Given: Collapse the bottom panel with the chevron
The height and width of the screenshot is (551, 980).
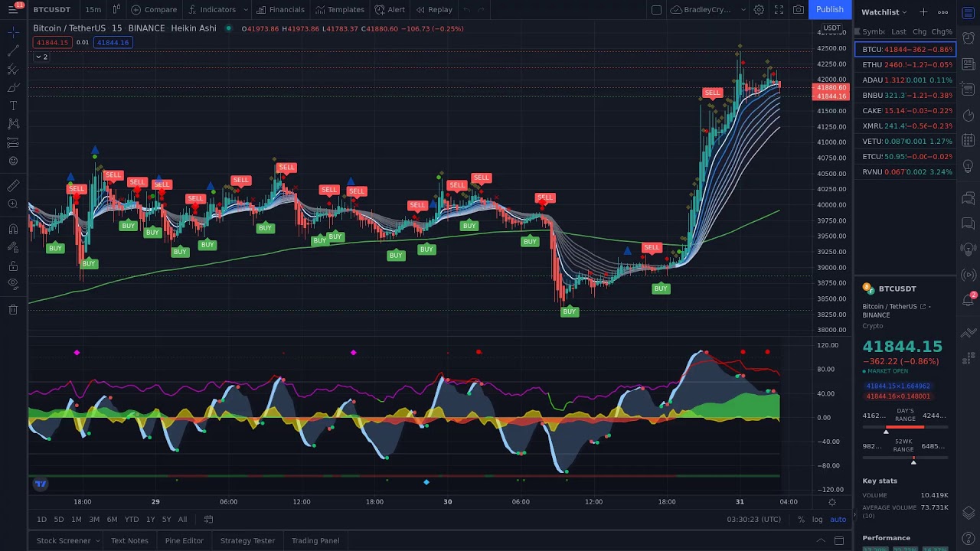Looking at the screenshot, I should (x=821, y=540).
